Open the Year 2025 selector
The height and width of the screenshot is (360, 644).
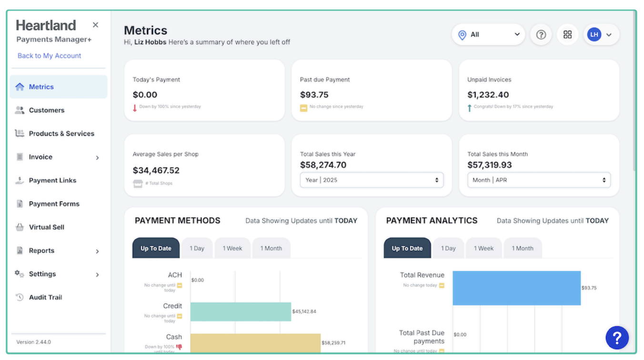click(372, 180)
